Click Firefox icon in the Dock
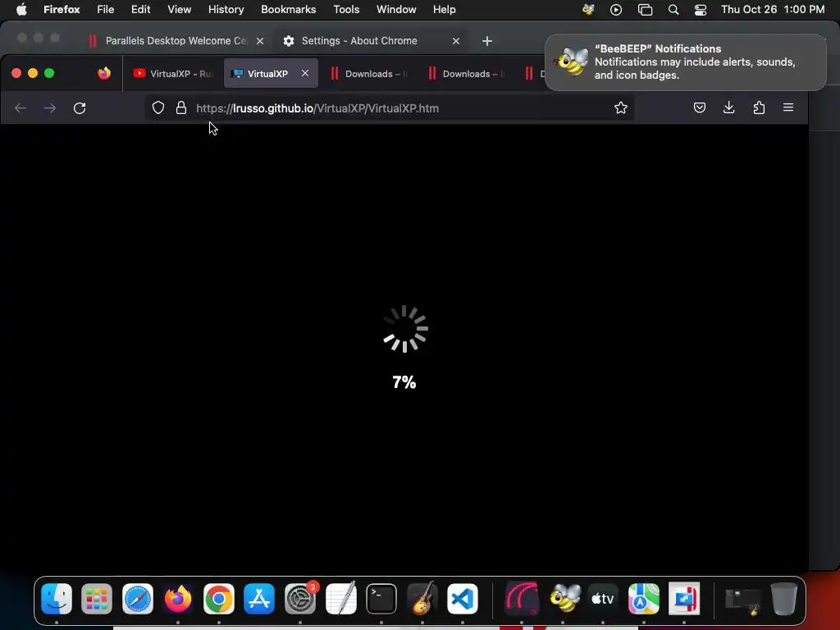840x630 pixels. tap(178, 598)
